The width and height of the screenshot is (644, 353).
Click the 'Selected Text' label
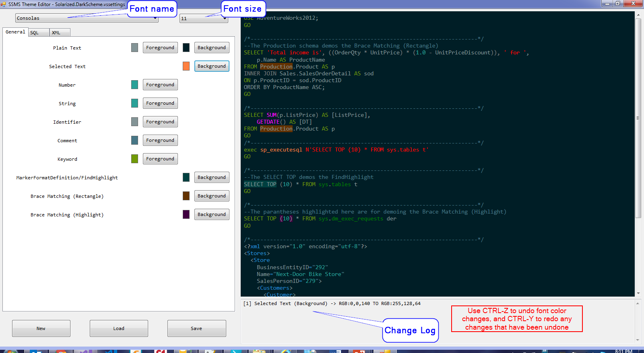(67, 66)
